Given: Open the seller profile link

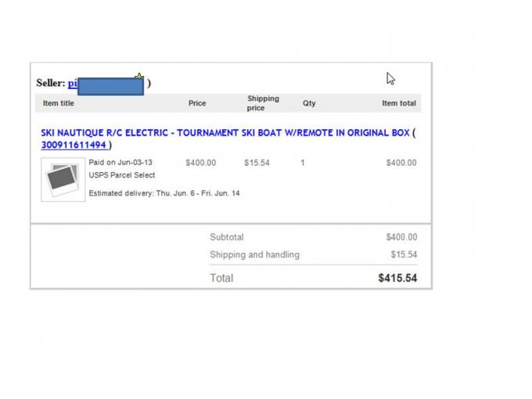Looking at the screenshot, I should click(x=73, y=83).
